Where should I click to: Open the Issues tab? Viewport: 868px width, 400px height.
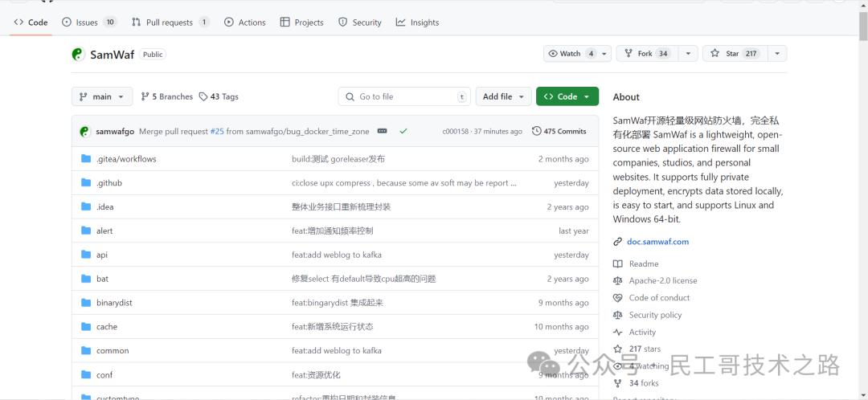coord(89,22)
